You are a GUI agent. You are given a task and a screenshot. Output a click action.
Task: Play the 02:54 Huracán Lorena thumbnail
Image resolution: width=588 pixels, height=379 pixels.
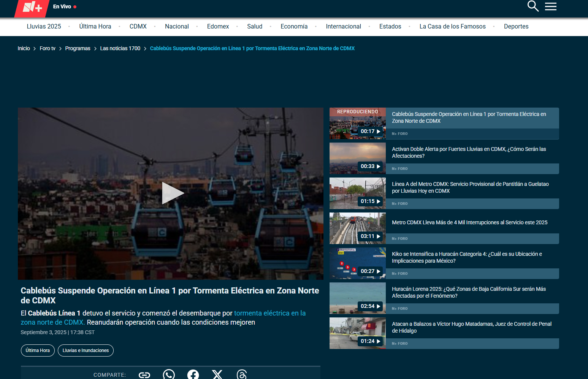[x=358, y=298]
